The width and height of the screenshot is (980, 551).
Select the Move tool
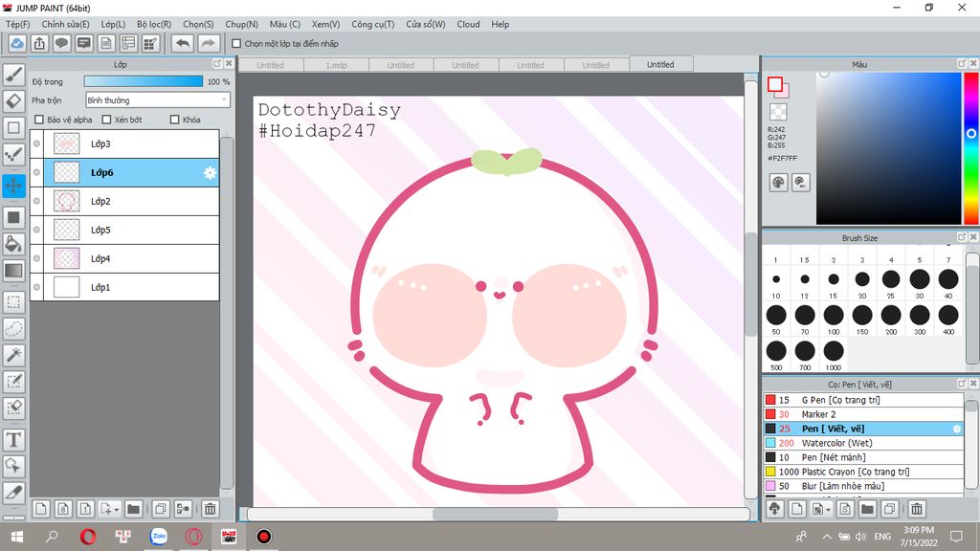coord(13,186)
